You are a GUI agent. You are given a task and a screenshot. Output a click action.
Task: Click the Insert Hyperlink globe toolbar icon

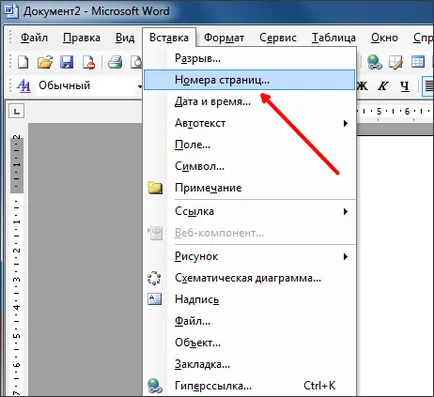[x=374, y=62]
